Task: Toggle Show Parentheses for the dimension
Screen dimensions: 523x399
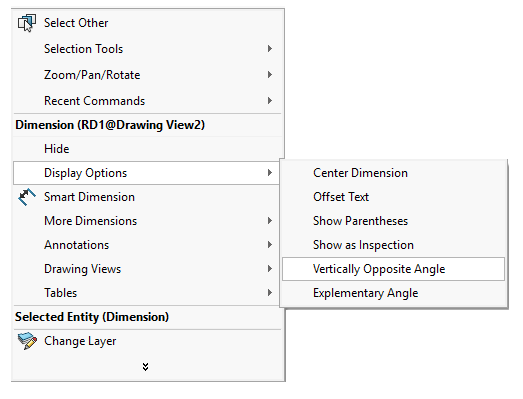Action: (x=394, y=221)
